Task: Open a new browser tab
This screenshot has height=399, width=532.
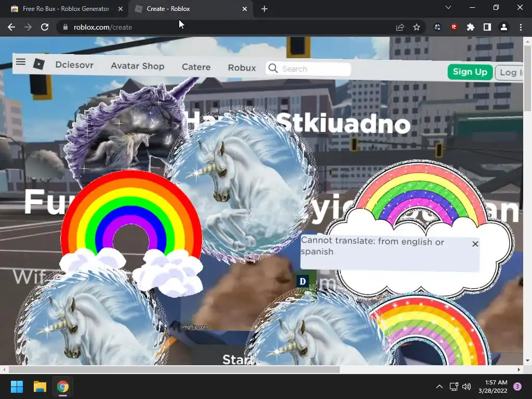Action: 264,9
